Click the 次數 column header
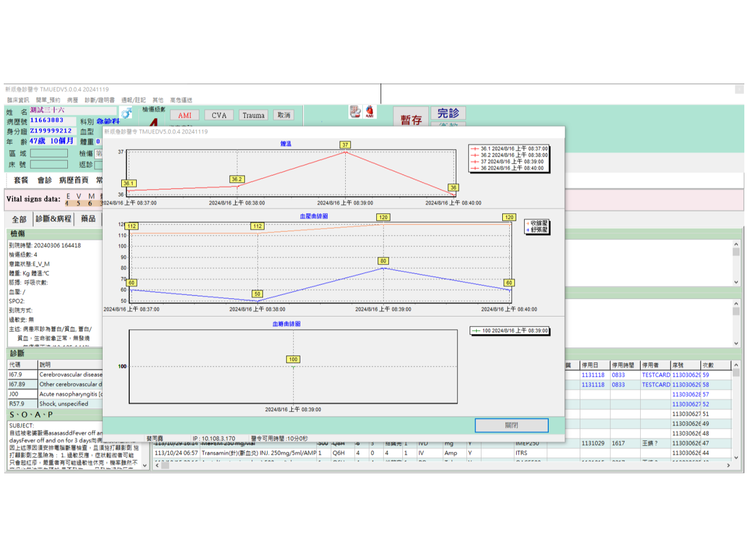747x560 pixels. coord(716,365)
